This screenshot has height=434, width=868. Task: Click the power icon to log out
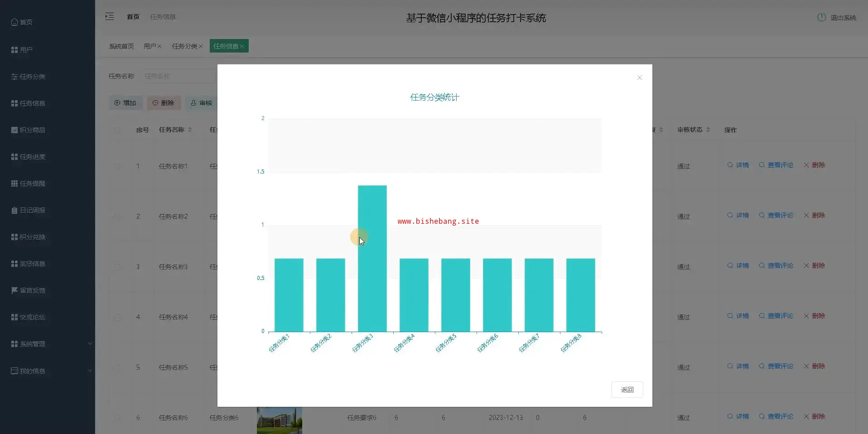[821, 17]
